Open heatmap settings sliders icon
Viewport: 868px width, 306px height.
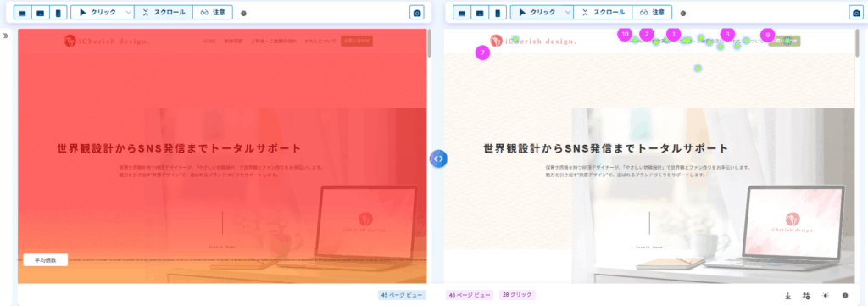click(807, 296)
